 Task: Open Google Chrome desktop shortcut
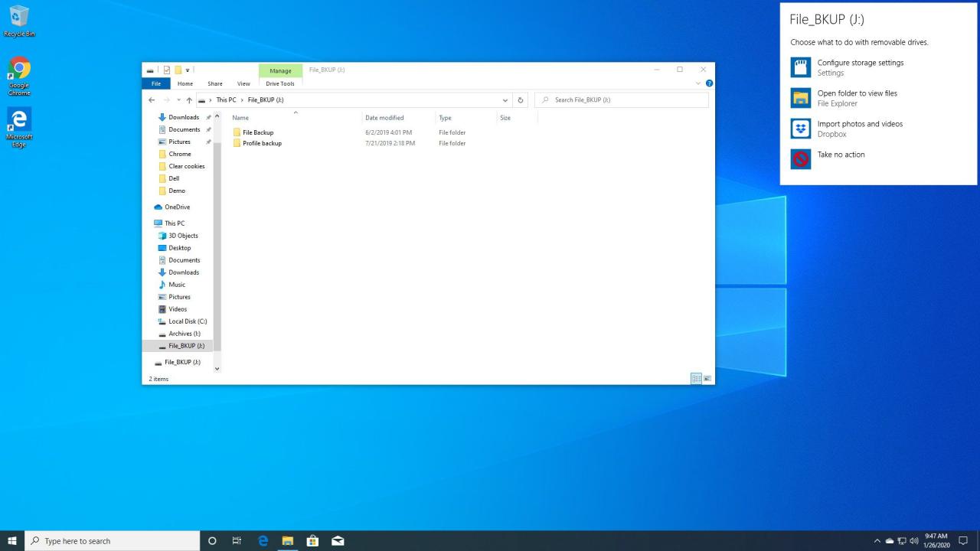[x=19, y=76]
